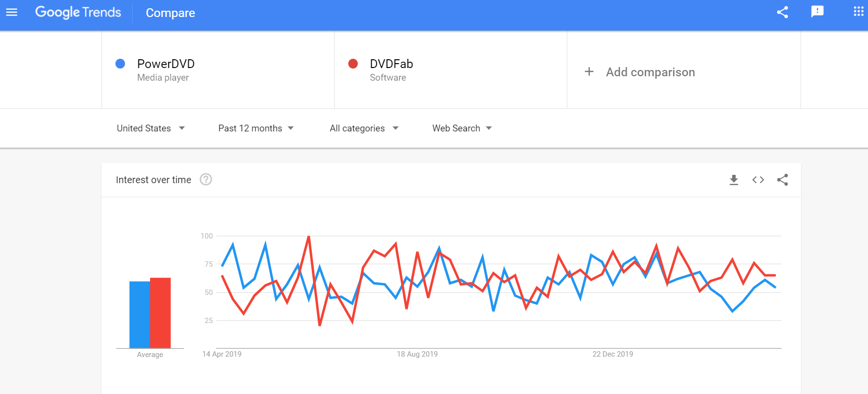Open the All categories dropdown
Image resolution: width=868 pixels, height=394 pixels.
pyautogui.click(x=364, y=128)
